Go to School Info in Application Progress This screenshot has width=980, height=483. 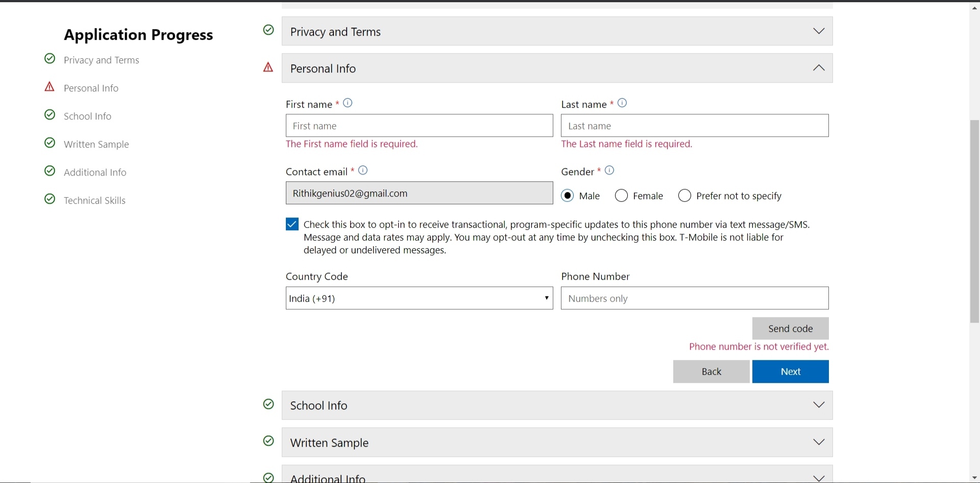tap(87, 116)
